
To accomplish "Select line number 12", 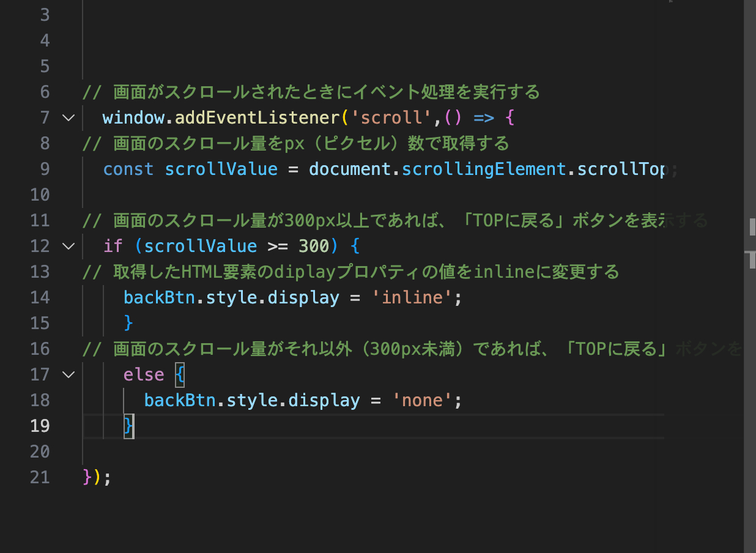I will click(40, 246).
